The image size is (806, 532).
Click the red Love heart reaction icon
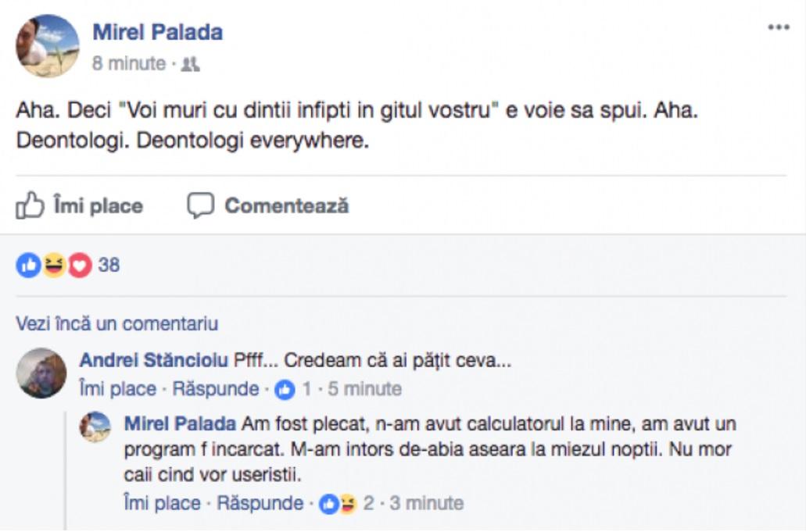coord(80,266)
